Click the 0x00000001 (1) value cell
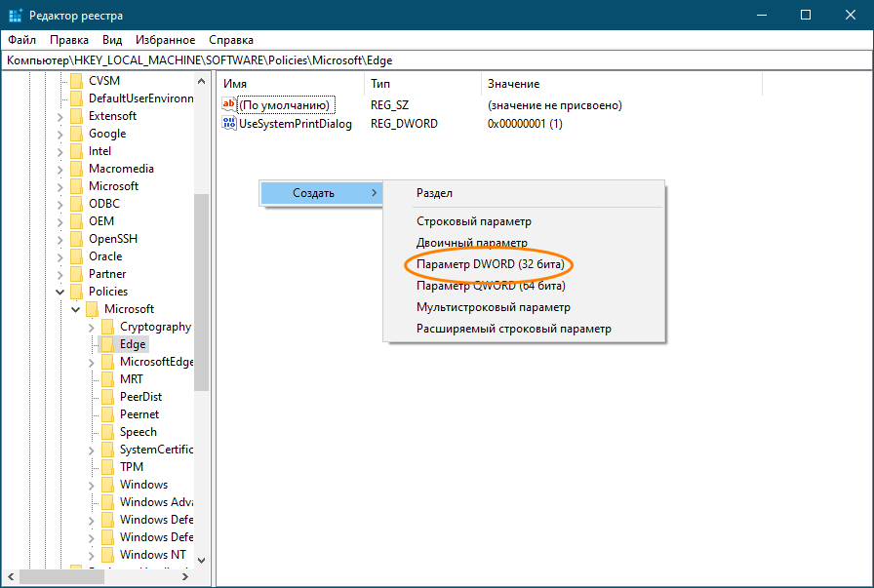 click(525, 124)
